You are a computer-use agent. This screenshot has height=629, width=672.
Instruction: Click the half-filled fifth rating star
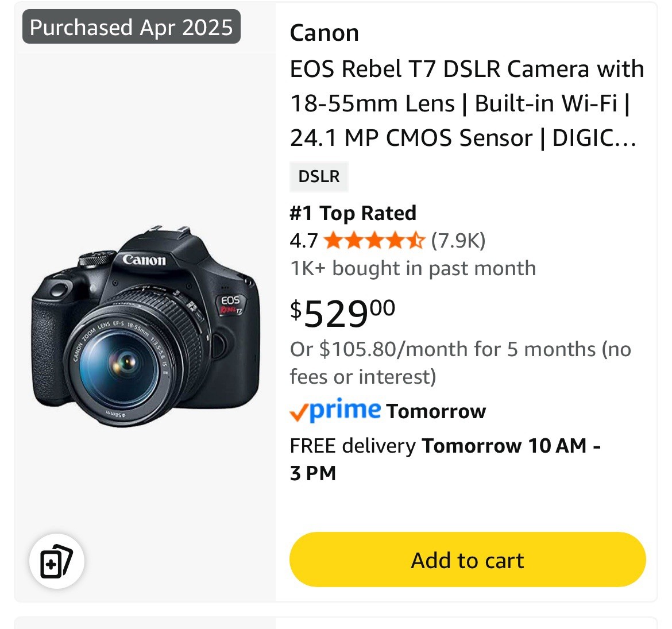click(416, 240)
